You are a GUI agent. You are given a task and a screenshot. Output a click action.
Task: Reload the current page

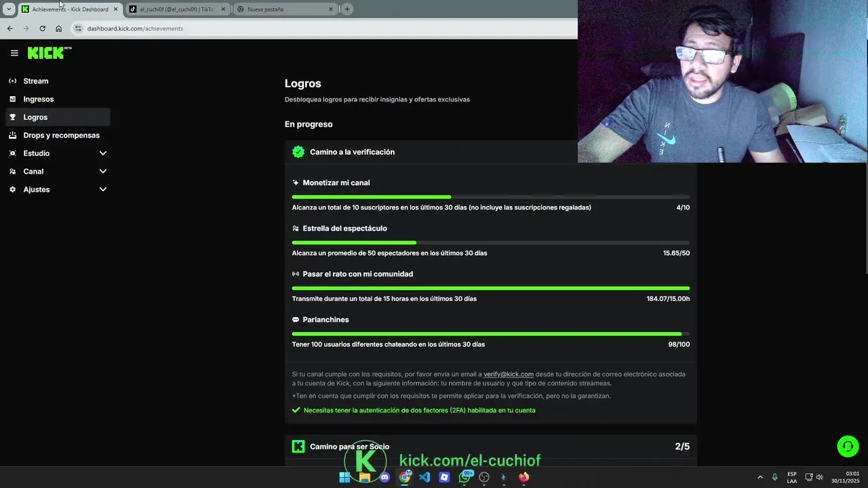coord(42,28)
